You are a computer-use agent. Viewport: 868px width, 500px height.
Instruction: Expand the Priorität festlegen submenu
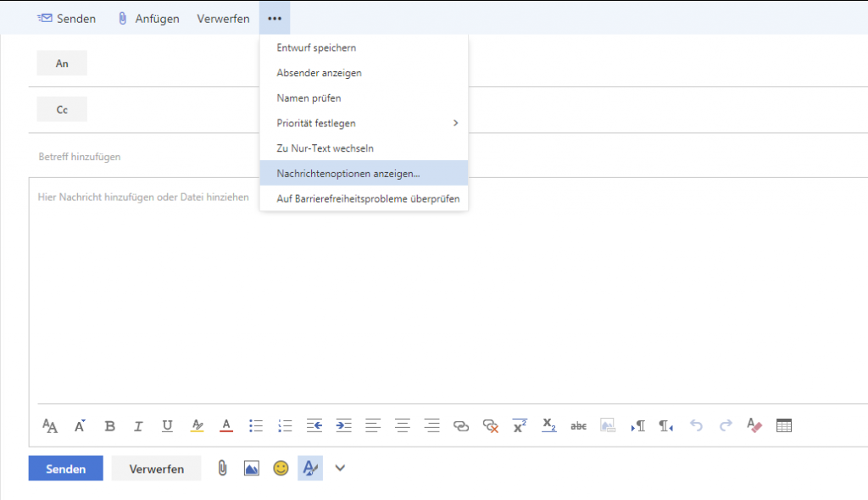click(364, 123)
